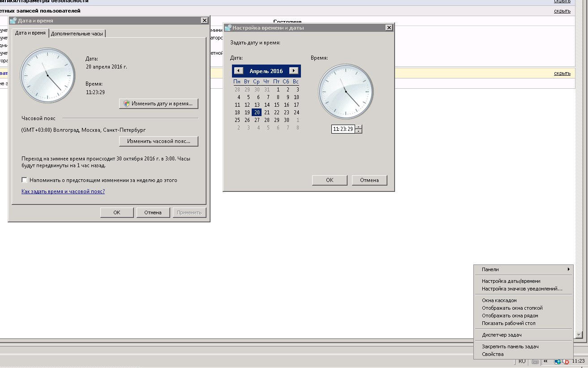Click the keyboard icon in the taskbar
The image size is (588, 368).
click(534, 361)
